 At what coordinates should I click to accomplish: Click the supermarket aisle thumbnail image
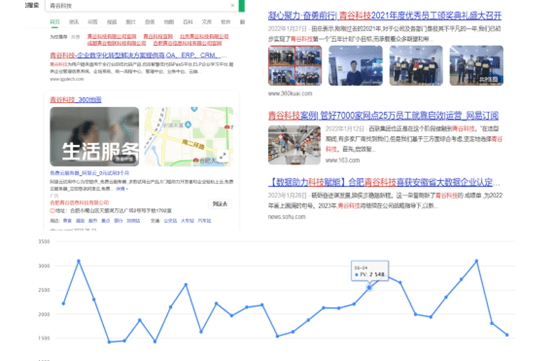pos(294,145)
